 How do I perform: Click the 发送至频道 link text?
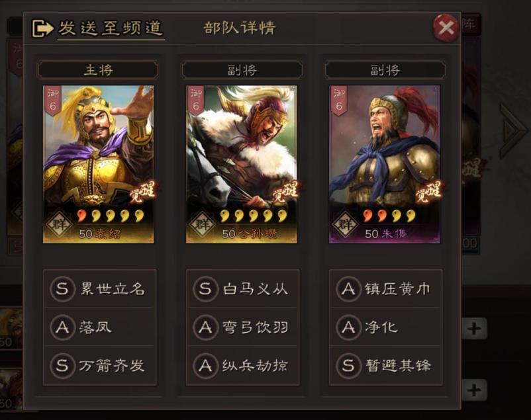click(x=111, y=28)
